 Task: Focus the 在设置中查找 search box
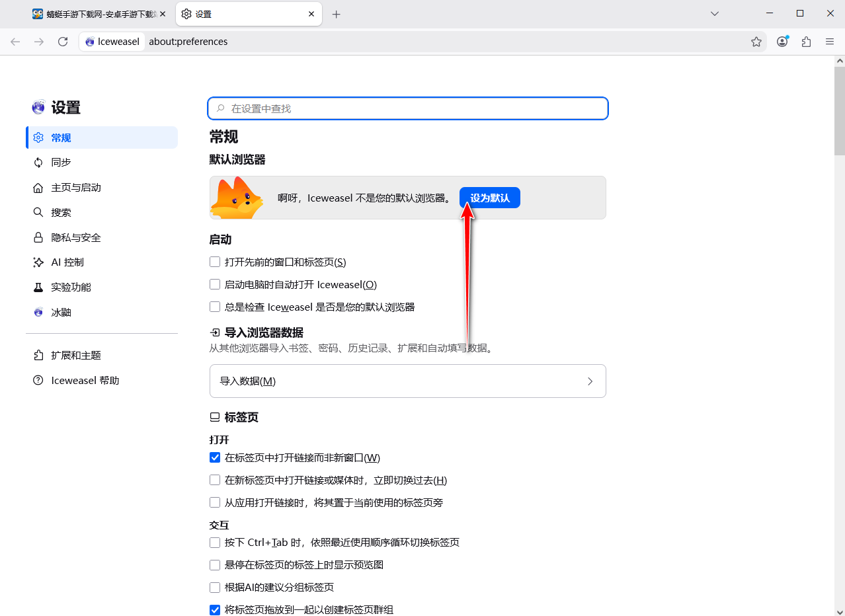408,108
